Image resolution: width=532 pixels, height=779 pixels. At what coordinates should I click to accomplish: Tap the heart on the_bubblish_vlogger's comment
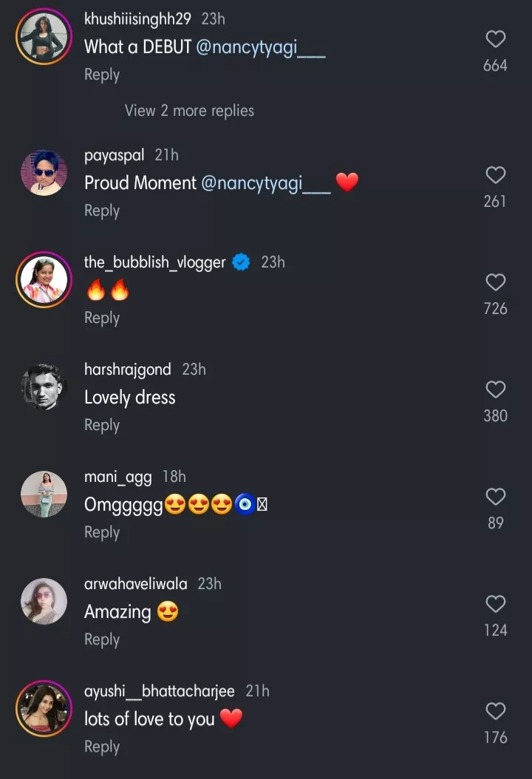coord(495,282)
